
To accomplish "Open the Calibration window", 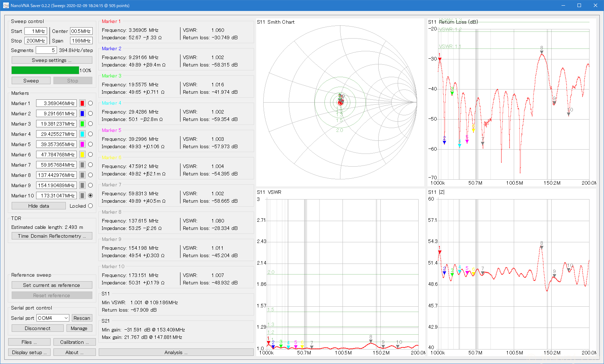I will coord(74,342).
